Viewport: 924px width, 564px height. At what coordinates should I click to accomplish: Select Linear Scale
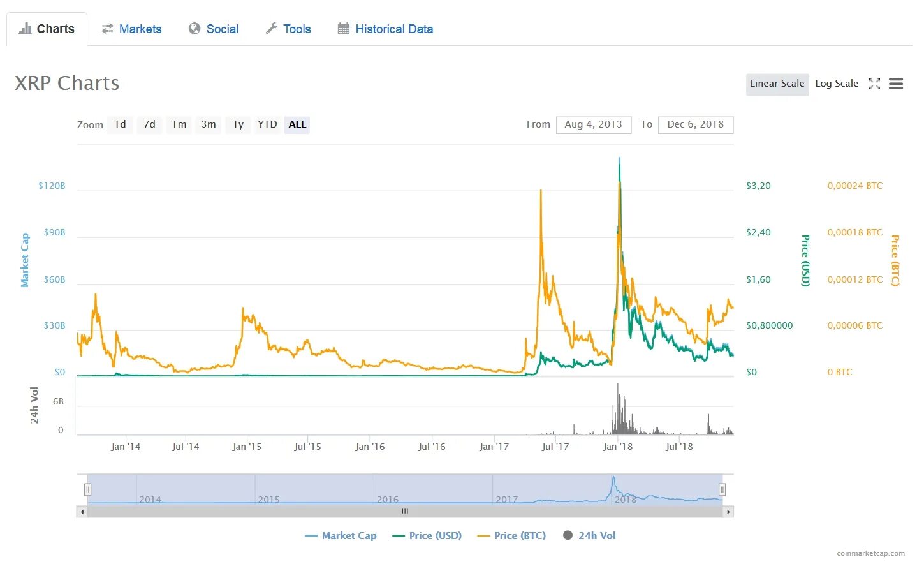777,84
